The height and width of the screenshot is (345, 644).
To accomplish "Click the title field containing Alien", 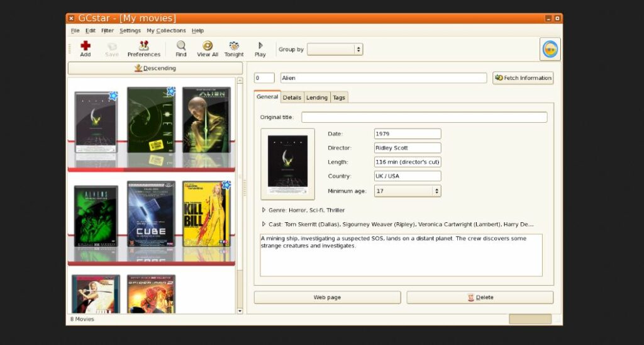I will tap(384, 77).
